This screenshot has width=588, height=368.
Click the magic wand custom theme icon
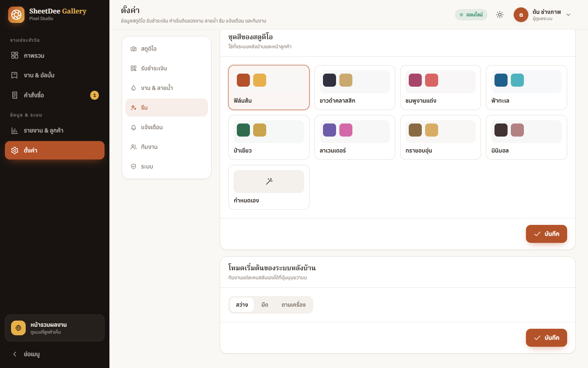point(269,181)
